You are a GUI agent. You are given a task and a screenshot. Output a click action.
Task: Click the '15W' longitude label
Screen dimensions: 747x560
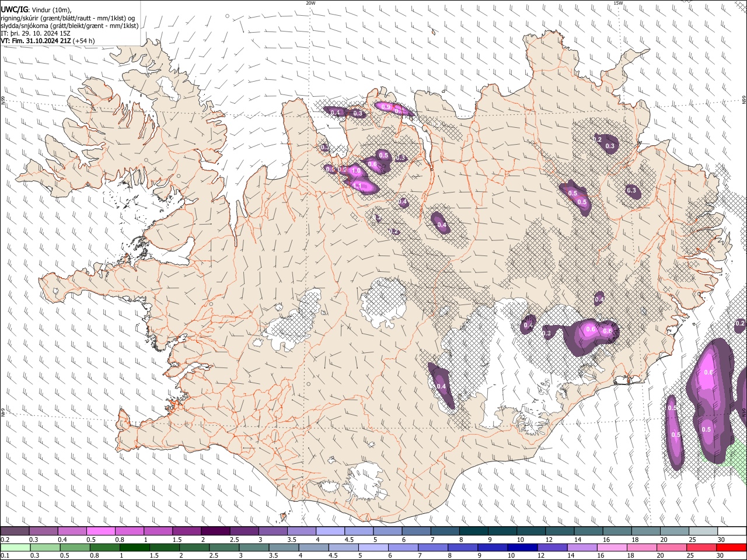click(618, 3)
